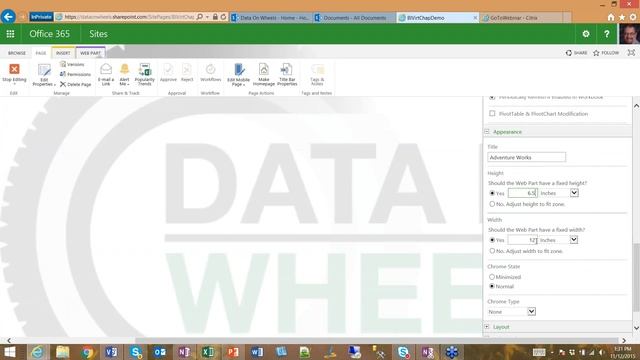
Task: Click Delete Page in the ribbon
Action: [x=76, y=84]
